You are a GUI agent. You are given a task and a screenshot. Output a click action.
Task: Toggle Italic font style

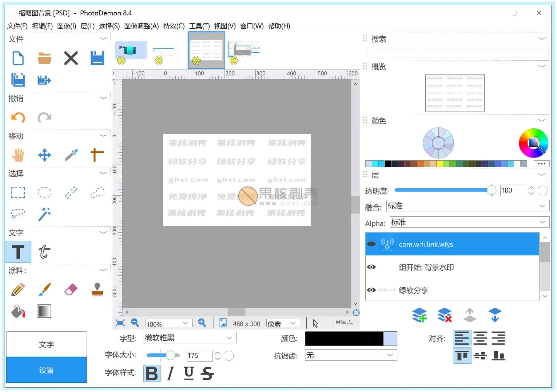pos(170,374)
